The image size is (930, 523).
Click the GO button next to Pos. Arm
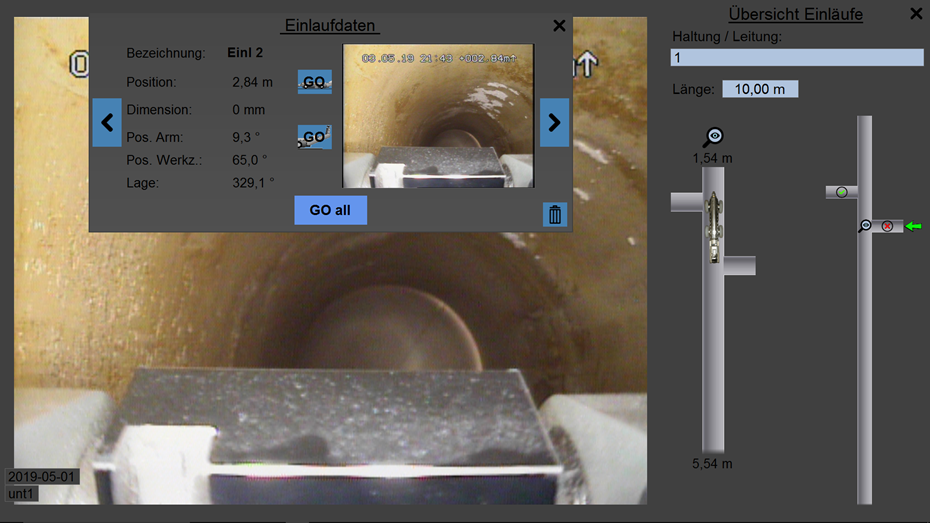[314, 137]
